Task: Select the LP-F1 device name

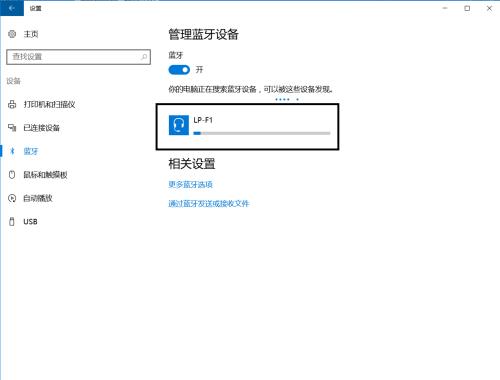Action: pos(203,120)
